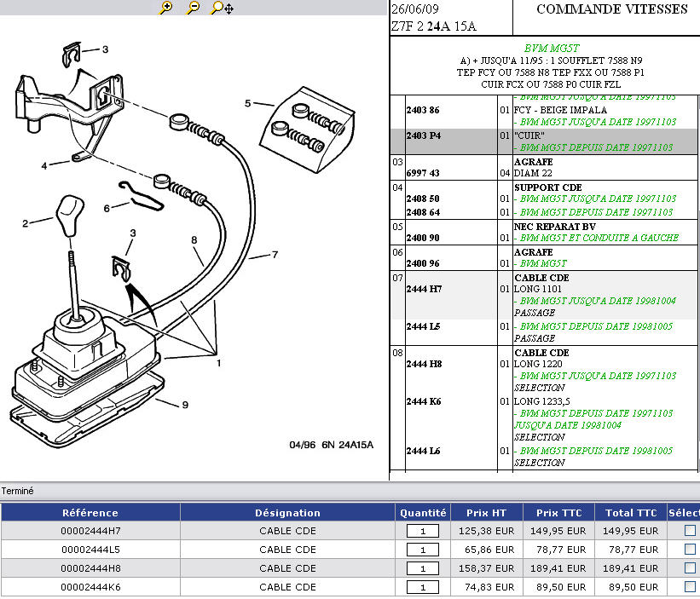This screenshot has height=599, width=700.
Task: Click the Référence column header
Action: pos(90,513)
